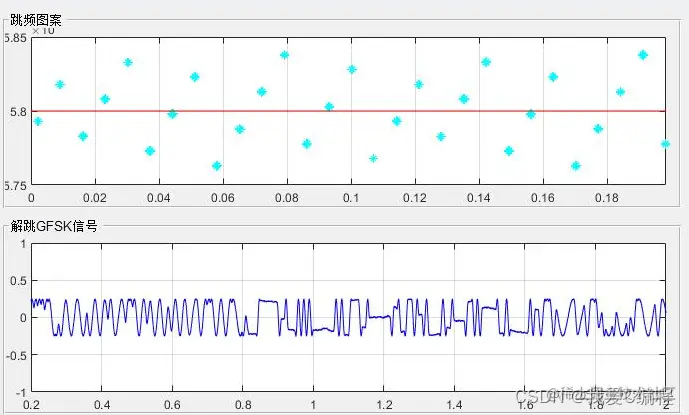
Task: Click the 0.16 x-axis tick label
Action: point(543,198)
